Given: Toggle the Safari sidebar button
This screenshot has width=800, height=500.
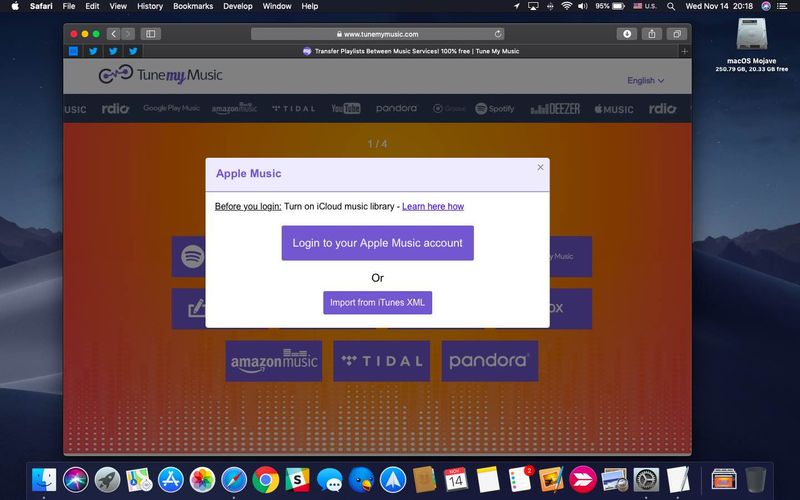Looking at the screenshot, I should 151,34.
